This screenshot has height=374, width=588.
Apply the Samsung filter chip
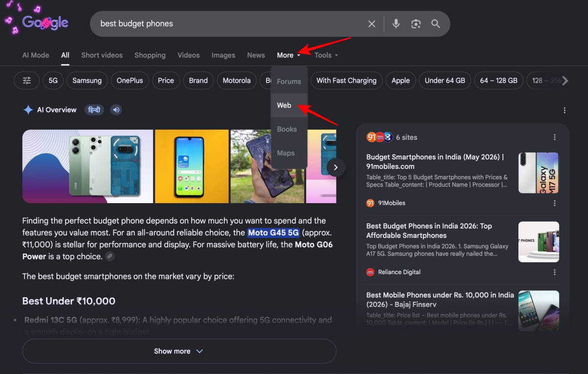(x=87, y=80)
